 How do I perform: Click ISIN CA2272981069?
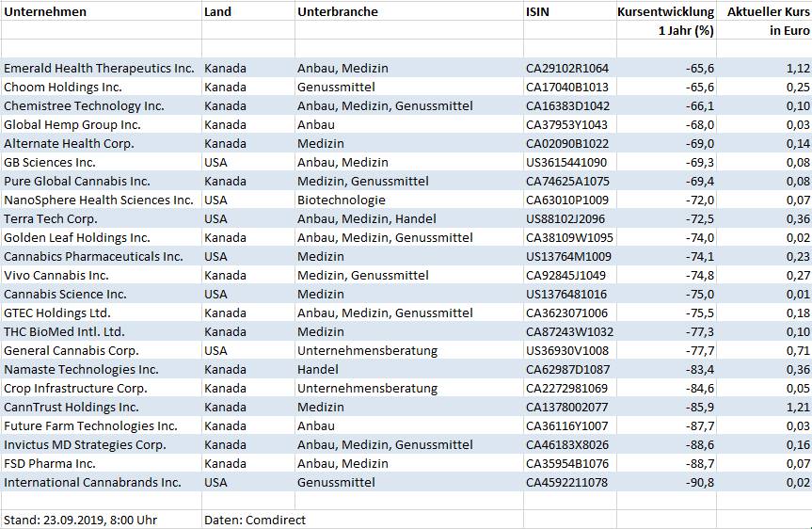point(567,388)
